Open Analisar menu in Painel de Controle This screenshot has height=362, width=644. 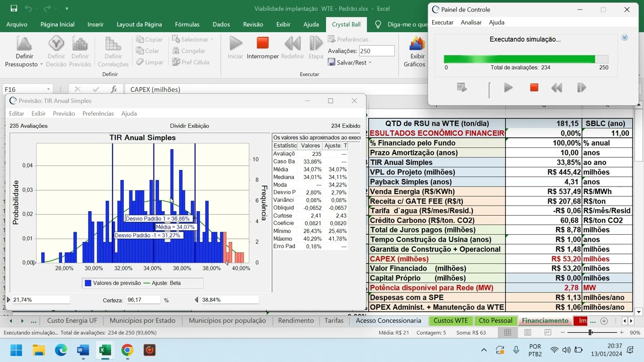471,22
